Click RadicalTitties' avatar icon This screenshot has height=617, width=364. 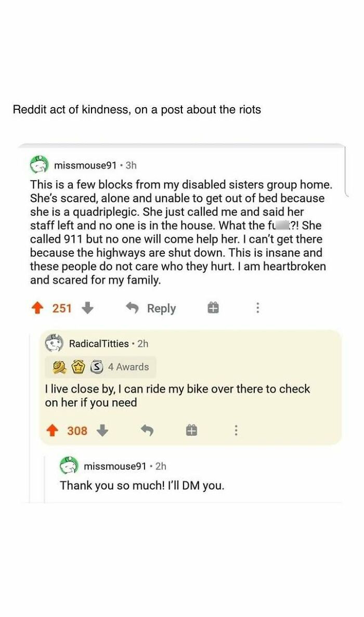(54, 343)
